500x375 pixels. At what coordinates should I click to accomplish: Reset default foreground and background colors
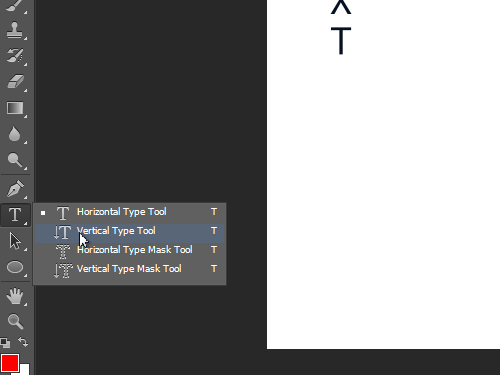[x=5, y=342]
